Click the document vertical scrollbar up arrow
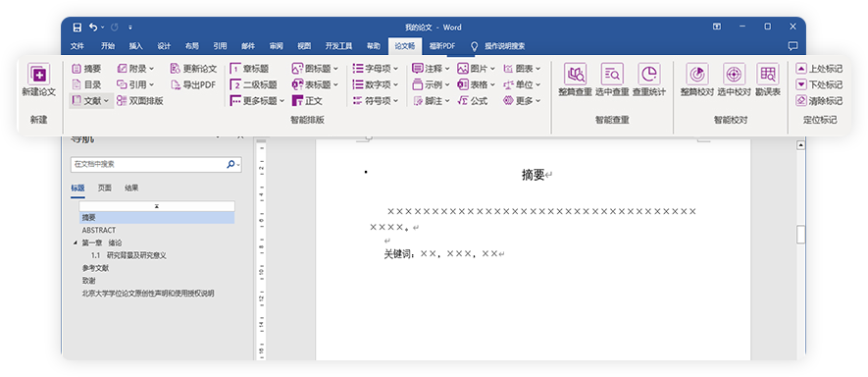Image resolution: width=868 pixels, height=377 pixels. click(x=800, y=145)
